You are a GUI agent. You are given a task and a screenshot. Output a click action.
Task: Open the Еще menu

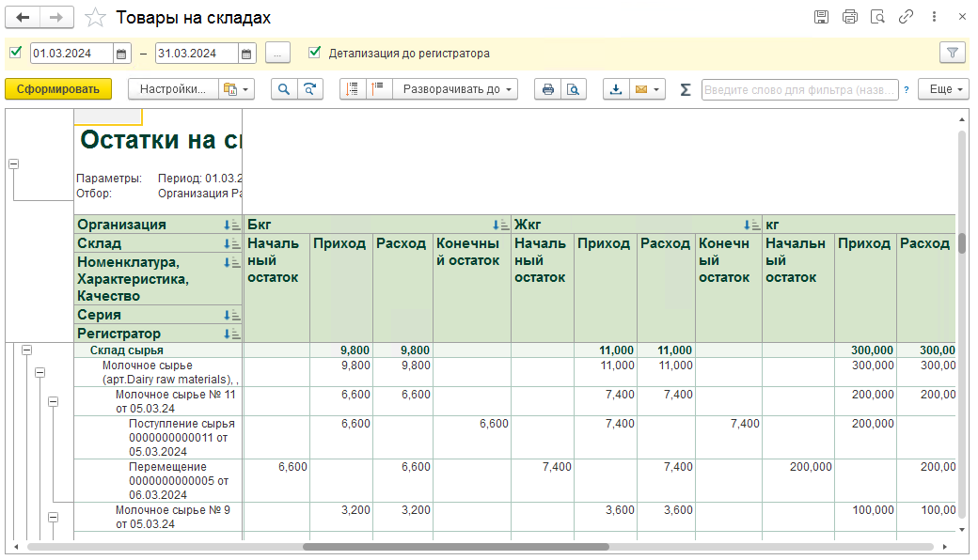[x=943, y=89]
